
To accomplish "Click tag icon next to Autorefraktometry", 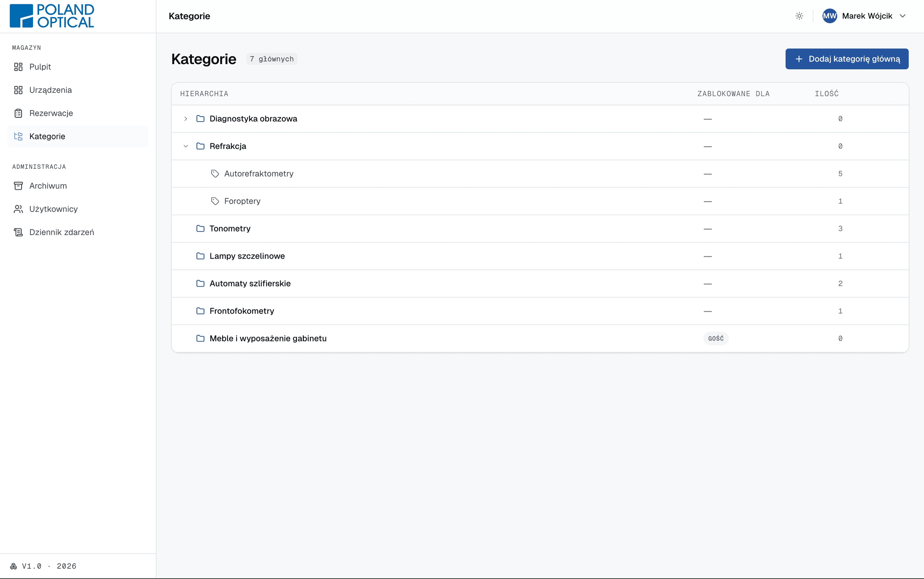I will click(215, 174).
